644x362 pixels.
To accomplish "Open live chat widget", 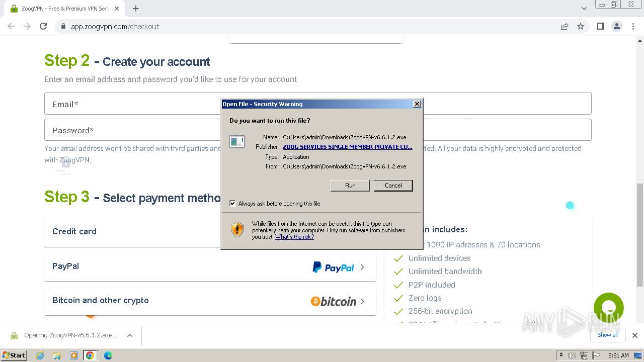I will tap(608, 308).
